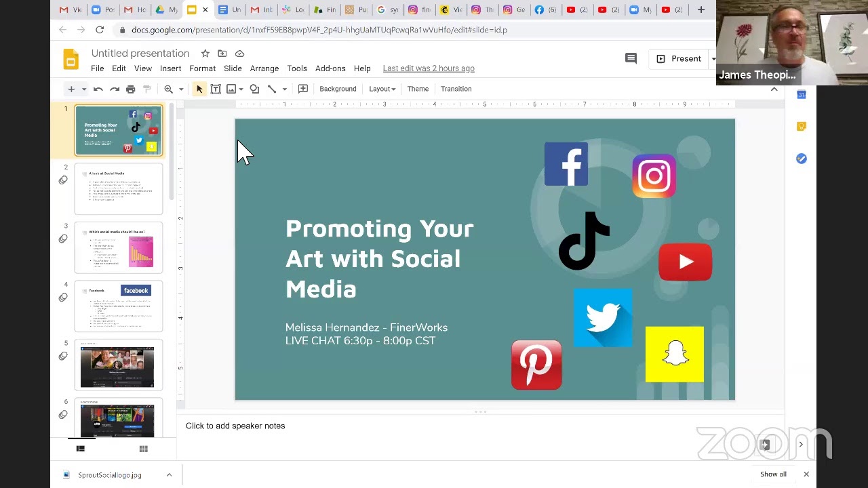The image size is (868, 488).
Task: Open the Edit menu
Action: coord(119,68)
